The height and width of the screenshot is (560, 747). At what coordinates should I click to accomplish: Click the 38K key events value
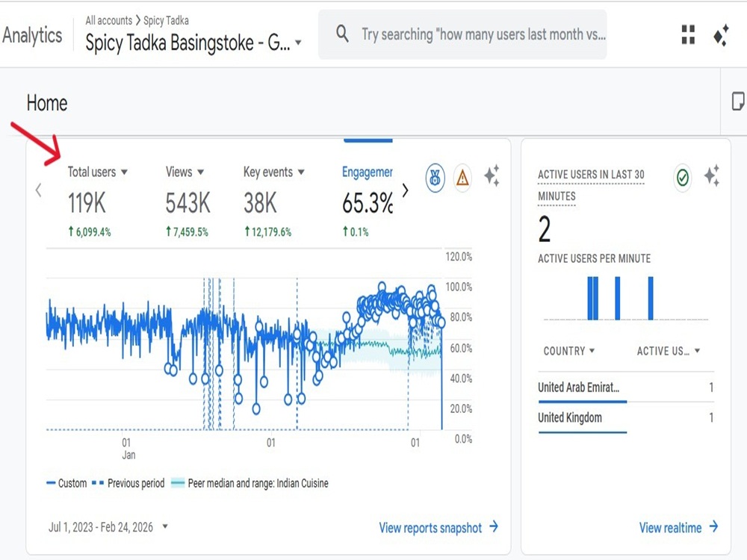pyautogui.click(x=260, y=203)
